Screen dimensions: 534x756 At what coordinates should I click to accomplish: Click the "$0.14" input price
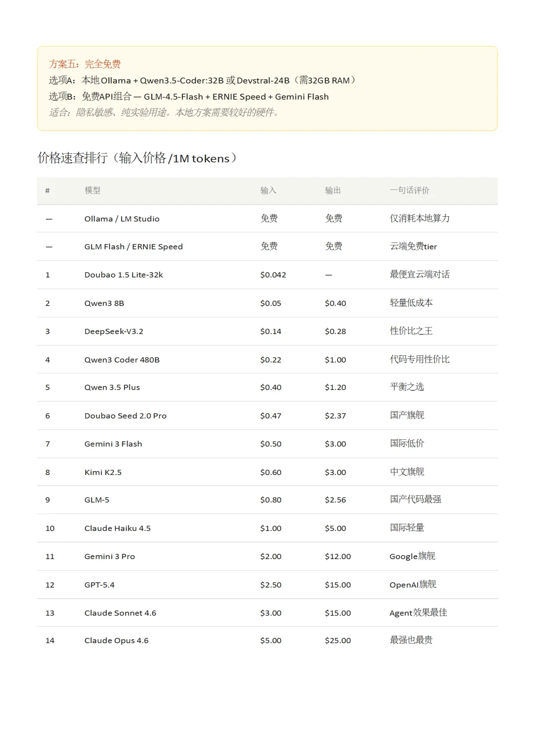[270, 331]
